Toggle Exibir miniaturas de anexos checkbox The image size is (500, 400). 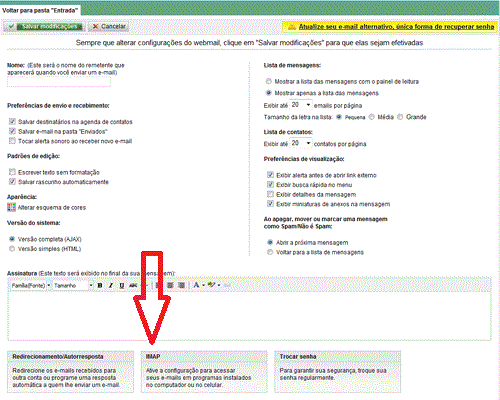coord(270,204)
